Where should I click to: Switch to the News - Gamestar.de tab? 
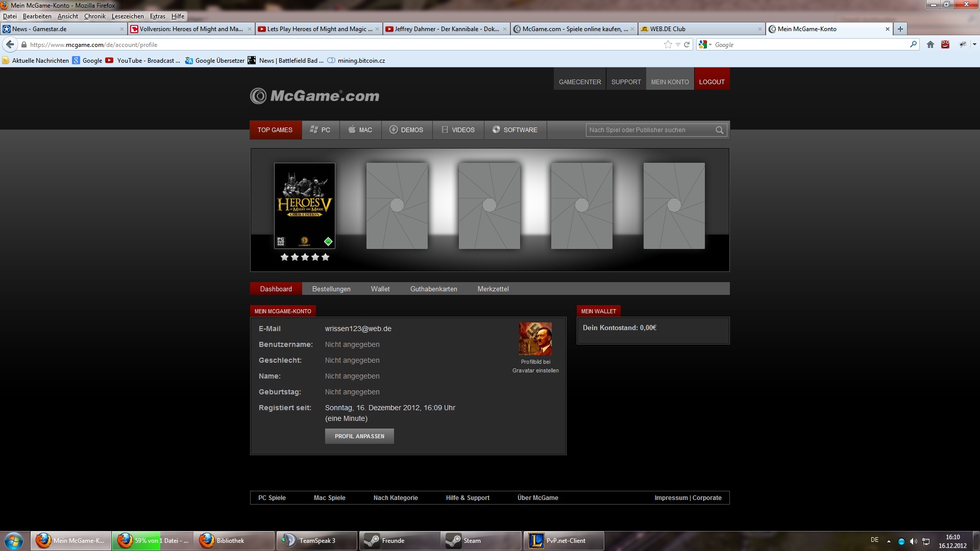(x=63, y=29)
